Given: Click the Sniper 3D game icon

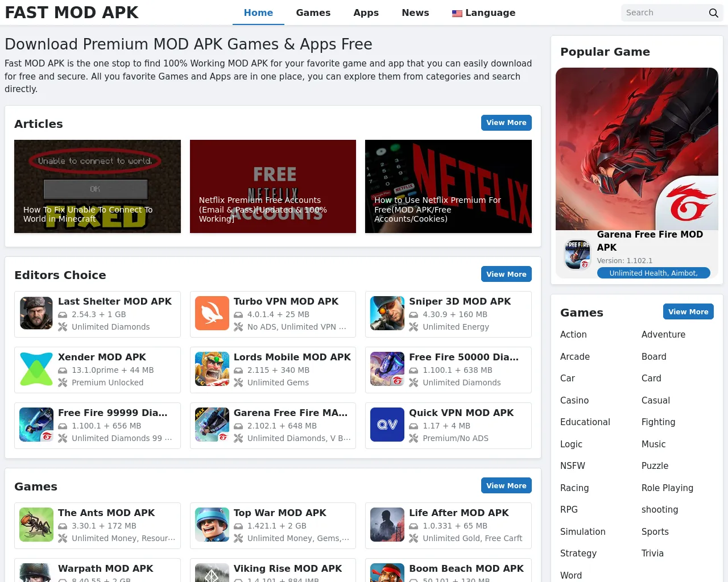Looking at the screenshot, I should 387,313.
